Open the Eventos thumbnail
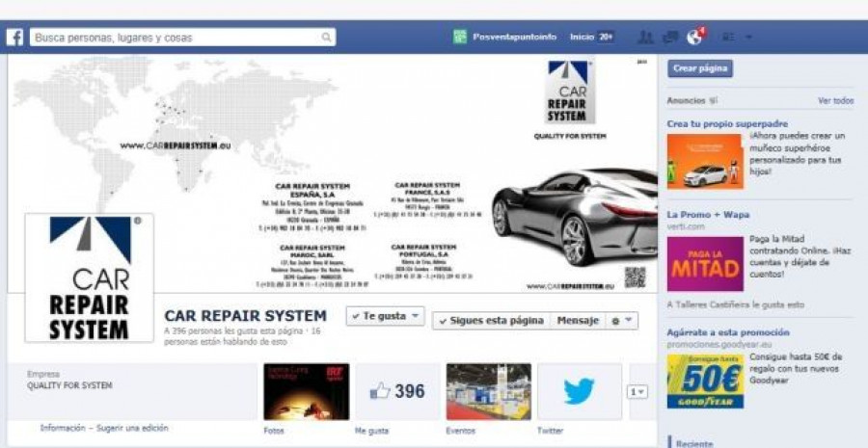This screenshot has width=868, height=448. pos(488,391)
